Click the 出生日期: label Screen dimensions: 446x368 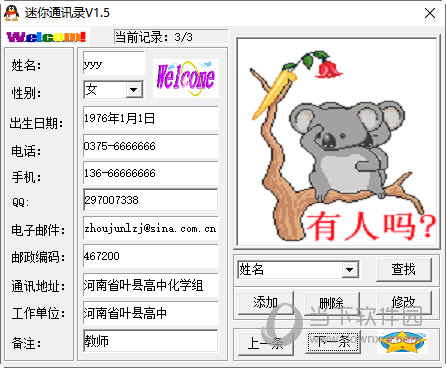click(37, 124)
